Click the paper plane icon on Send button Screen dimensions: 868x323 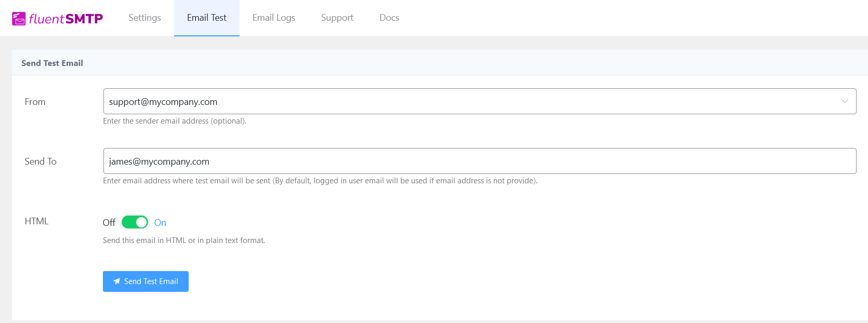117,281
